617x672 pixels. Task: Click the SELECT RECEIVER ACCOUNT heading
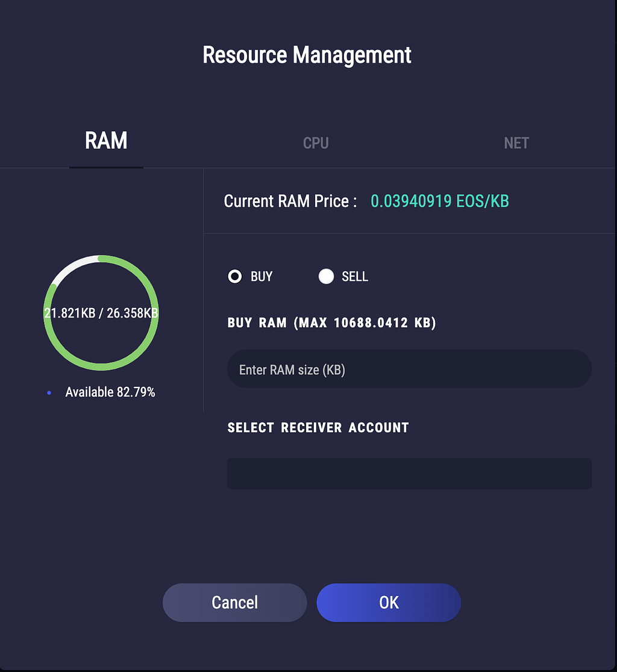318,428
